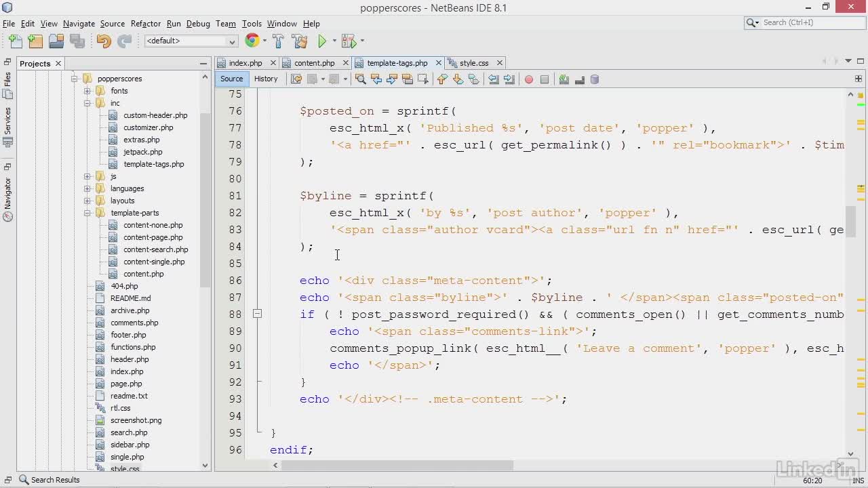Collapse the template-parts folder

click(x=87, y=213)
